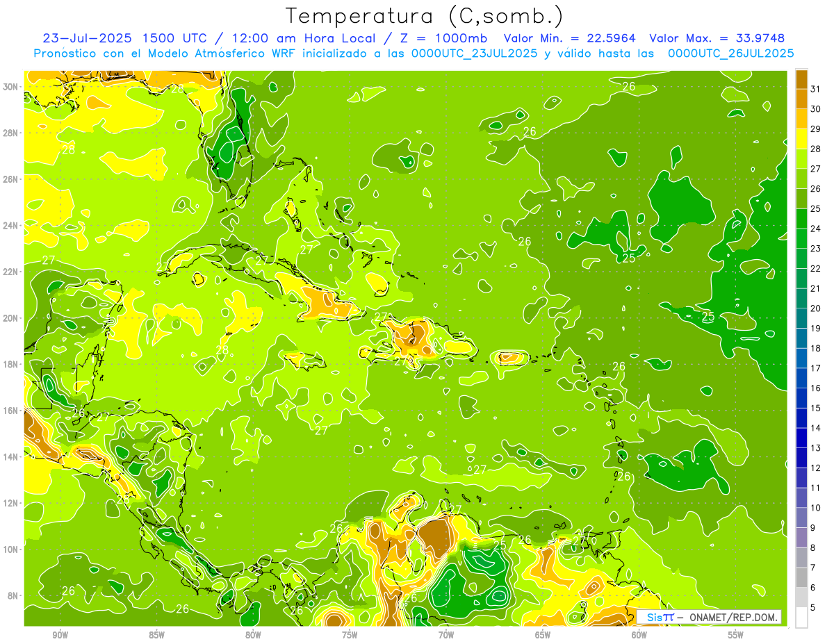Click green color bar segment between 24 and 25

[801, 218]
